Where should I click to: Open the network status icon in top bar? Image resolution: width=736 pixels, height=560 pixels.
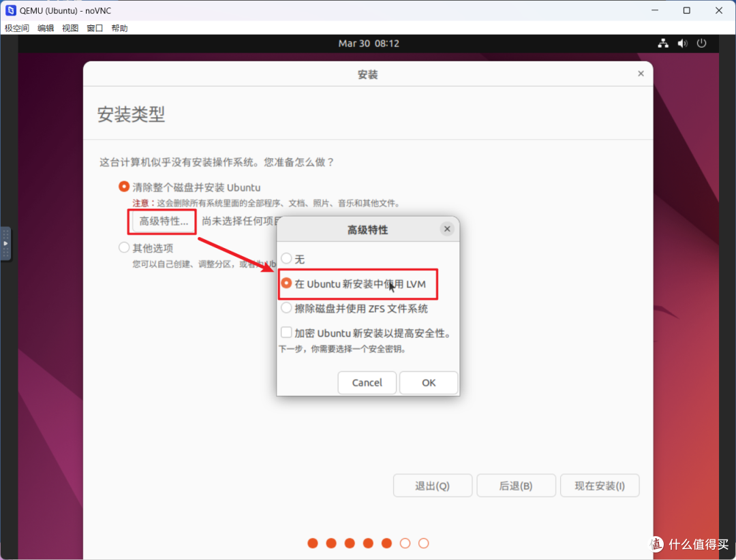pos(663,43)
